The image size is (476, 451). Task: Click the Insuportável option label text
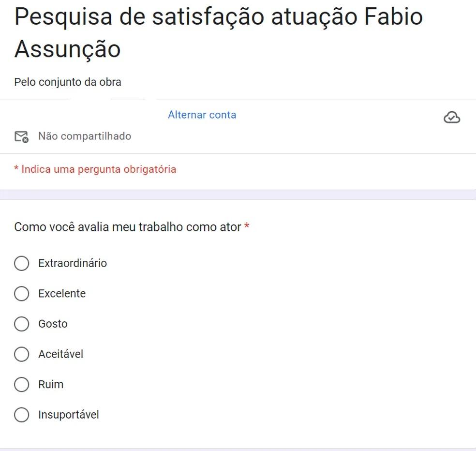[69, 415]
